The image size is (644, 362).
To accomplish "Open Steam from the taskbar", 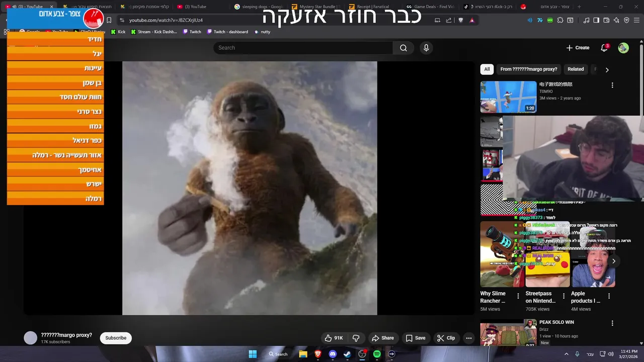I will 347,354.
